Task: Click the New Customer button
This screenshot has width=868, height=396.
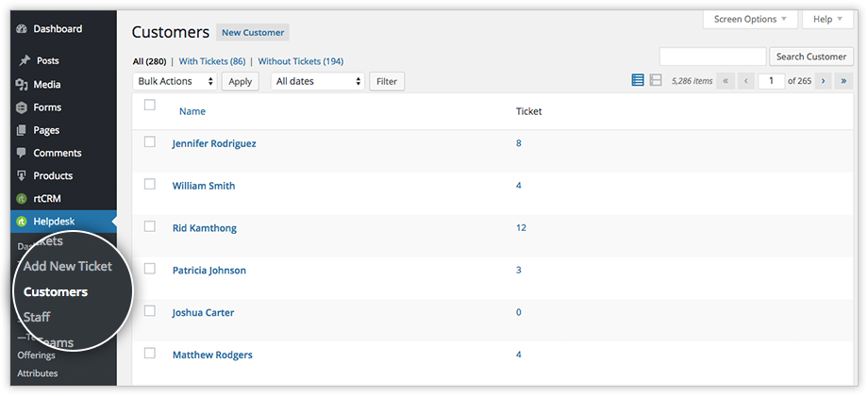Action: coord(253,33)
